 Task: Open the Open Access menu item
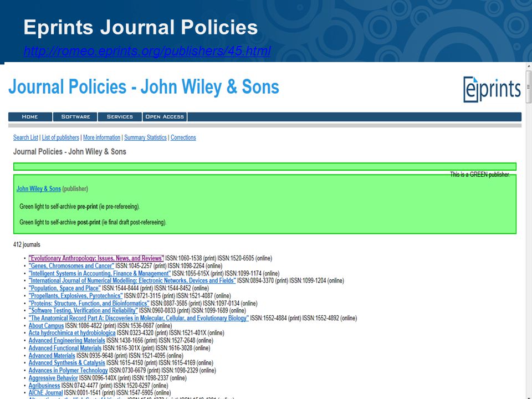point(165,117)
